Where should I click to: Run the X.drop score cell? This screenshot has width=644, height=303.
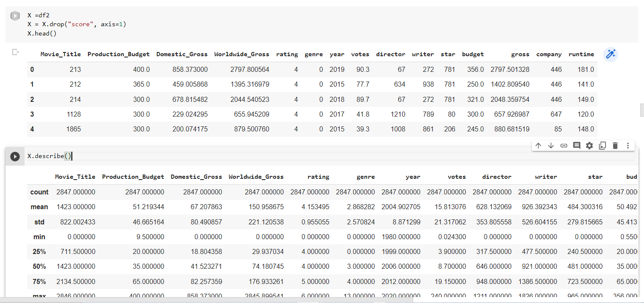[15, 16]
